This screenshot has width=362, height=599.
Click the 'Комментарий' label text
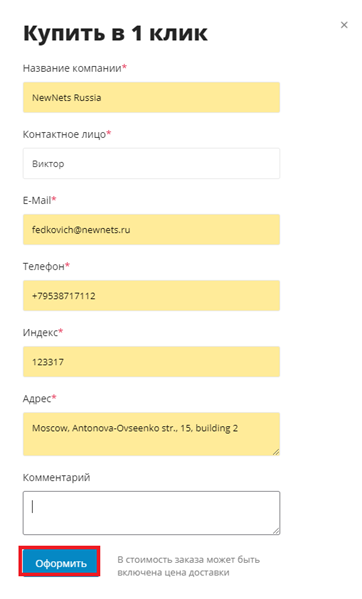[57, 478]
